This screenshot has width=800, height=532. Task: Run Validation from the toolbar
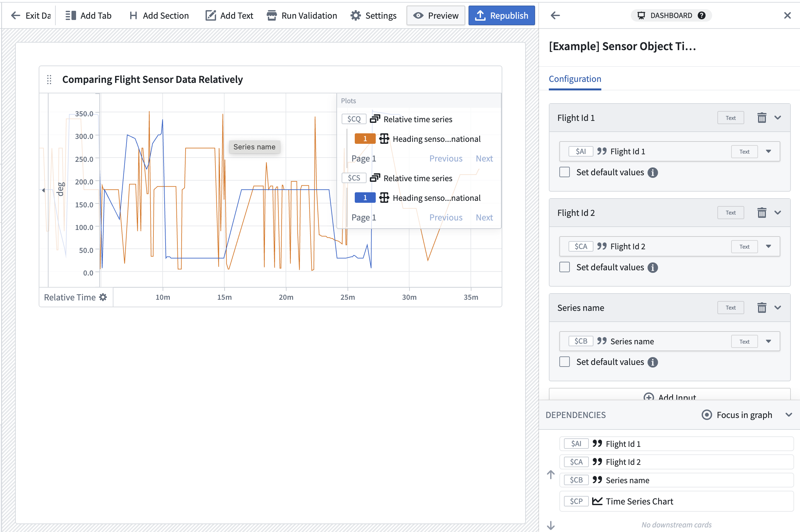click(x=302, y=16)
